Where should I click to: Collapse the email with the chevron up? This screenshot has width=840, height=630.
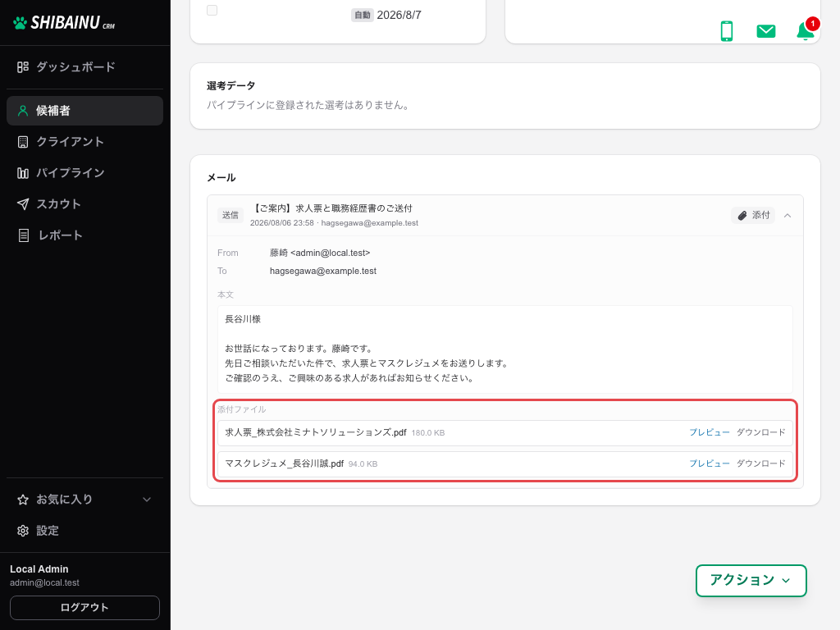tap(787, 216)
